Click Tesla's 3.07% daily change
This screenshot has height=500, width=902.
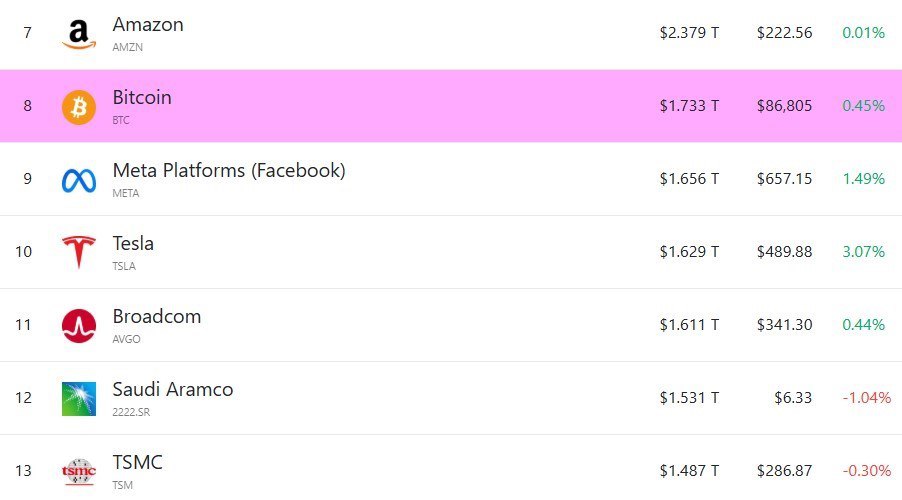click(863, 251)
